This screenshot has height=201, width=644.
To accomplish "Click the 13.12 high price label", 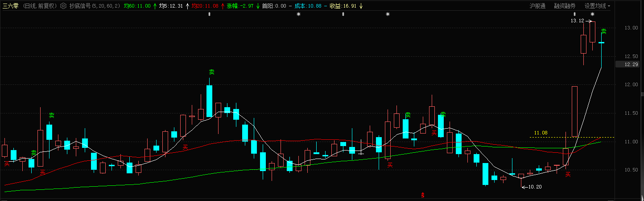I will pos(577,21).
